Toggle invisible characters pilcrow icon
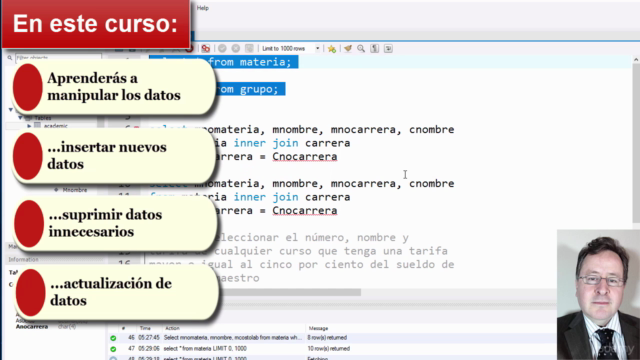 tap(375, 49)
